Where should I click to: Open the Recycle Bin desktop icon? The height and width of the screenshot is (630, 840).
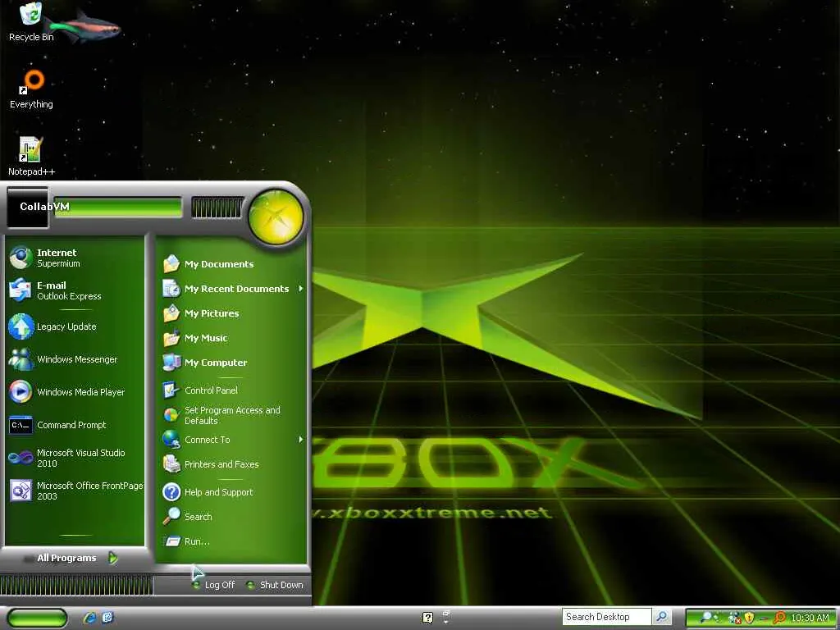click(31, 22)
